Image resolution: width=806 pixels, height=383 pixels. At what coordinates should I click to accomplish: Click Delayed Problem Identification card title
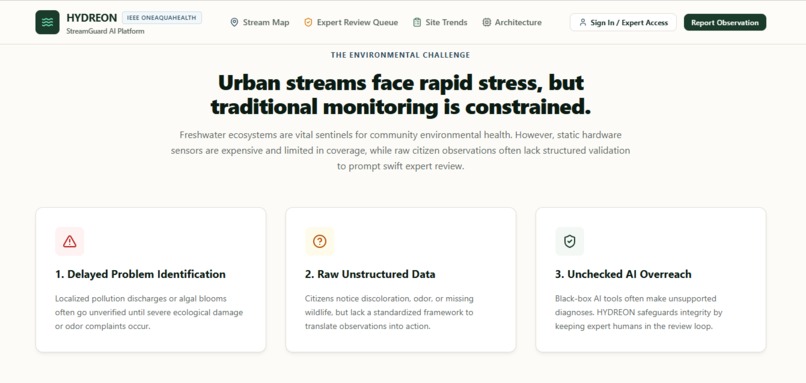tap(140, 275)
